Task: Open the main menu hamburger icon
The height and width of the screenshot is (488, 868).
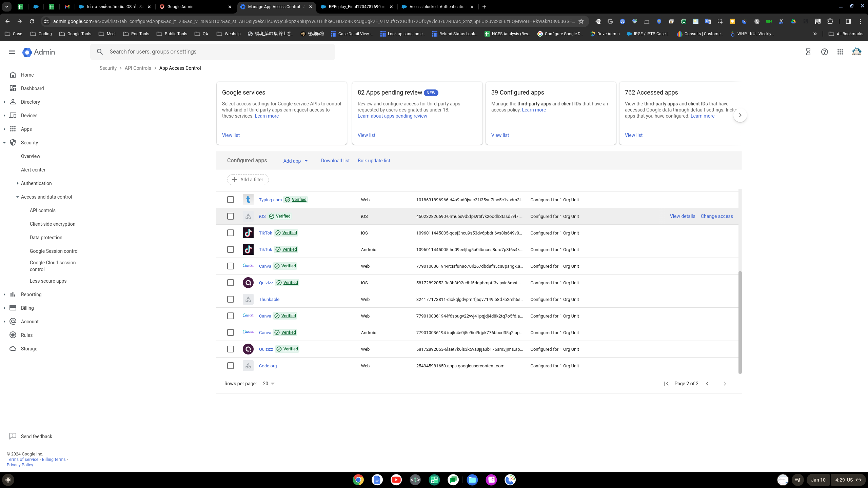Action: tap(12, 52)
